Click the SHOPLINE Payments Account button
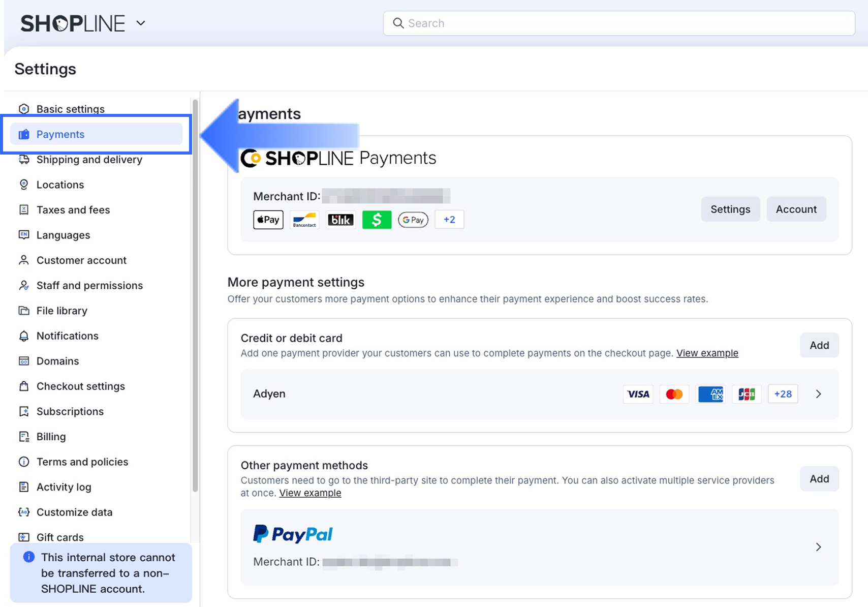The image size is (868, 607). 796,209
